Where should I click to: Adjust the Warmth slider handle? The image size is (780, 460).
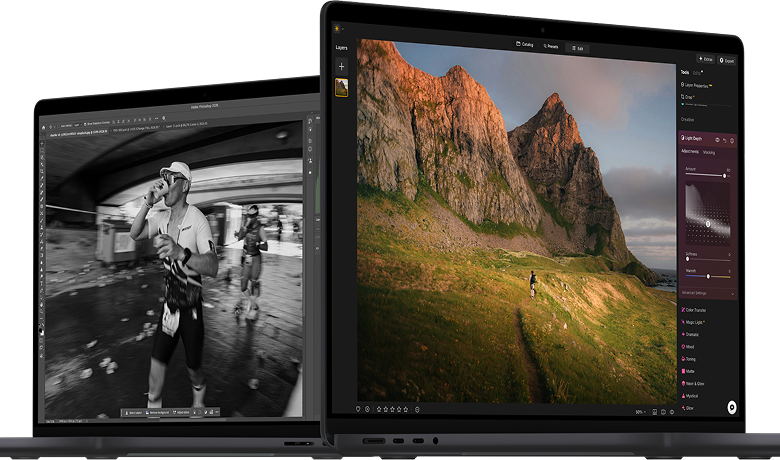point(708,276)
